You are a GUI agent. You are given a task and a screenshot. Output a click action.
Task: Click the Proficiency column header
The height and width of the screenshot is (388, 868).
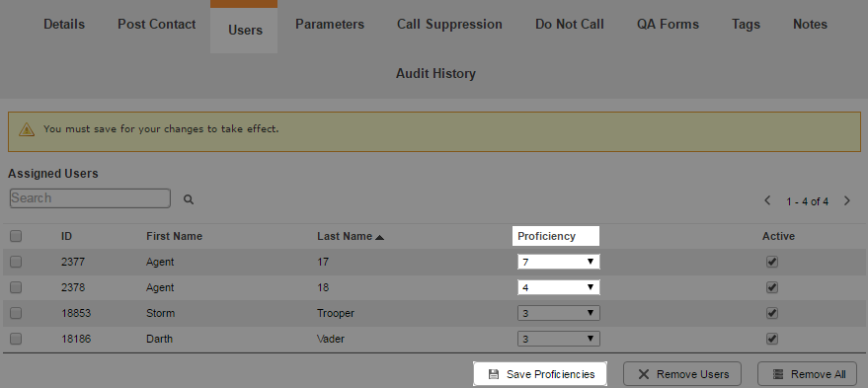point(546,236)
